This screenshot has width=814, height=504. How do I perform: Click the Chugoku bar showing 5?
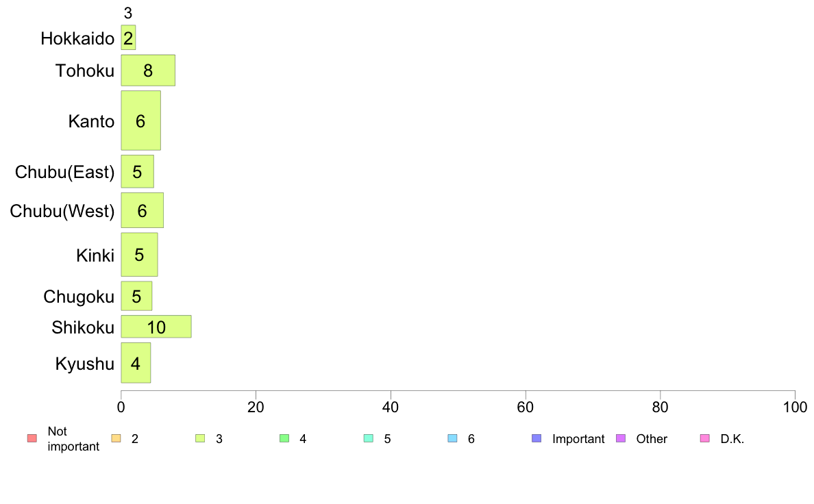136,296
